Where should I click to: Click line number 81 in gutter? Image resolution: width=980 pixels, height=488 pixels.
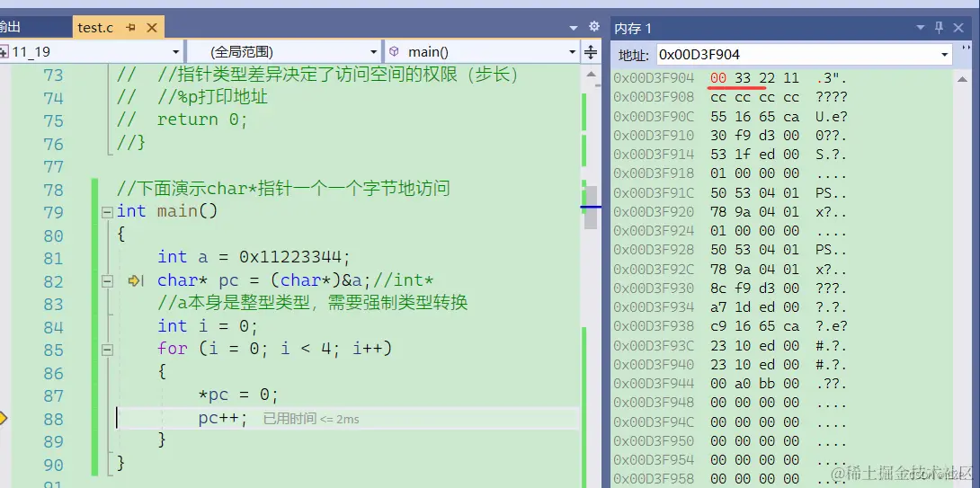tap(54, 259)
